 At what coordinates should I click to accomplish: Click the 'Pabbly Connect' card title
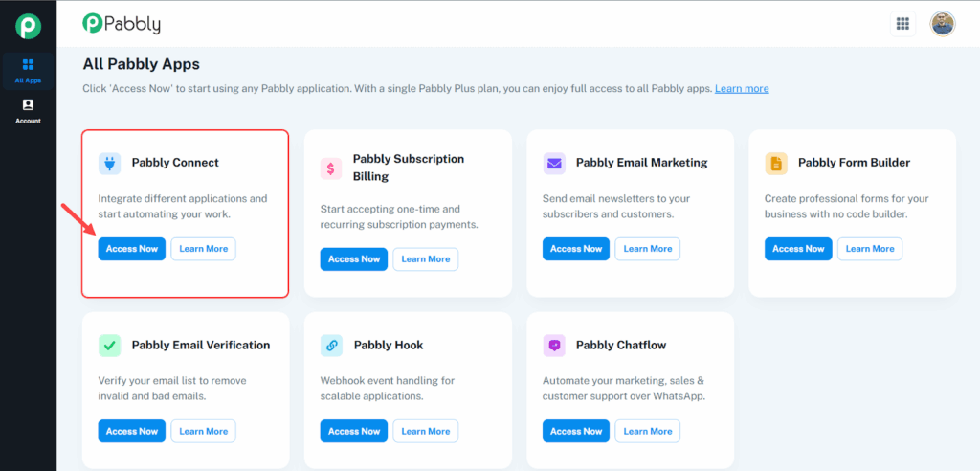coord(176,163)
